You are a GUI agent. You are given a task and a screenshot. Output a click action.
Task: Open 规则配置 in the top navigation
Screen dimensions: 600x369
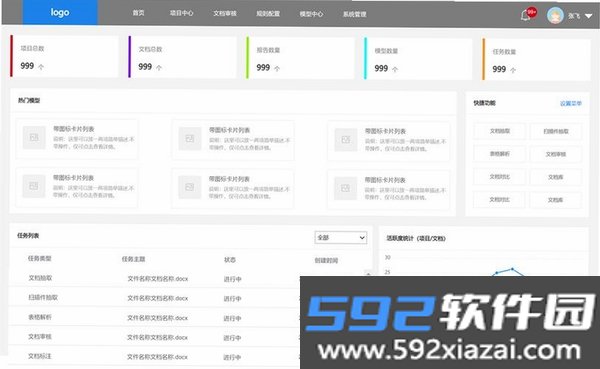tap(268, 14)
